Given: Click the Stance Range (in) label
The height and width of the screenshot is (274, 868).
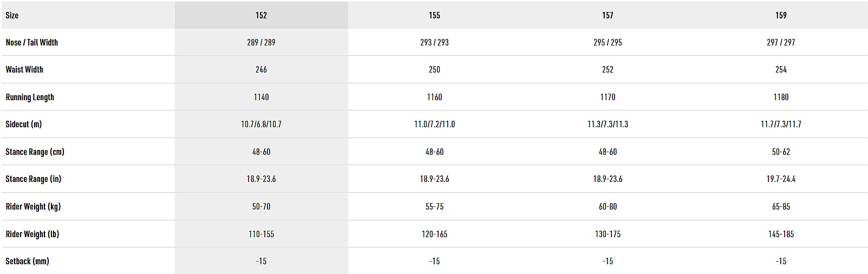Looking at the screenshot, I should (33, 179).
